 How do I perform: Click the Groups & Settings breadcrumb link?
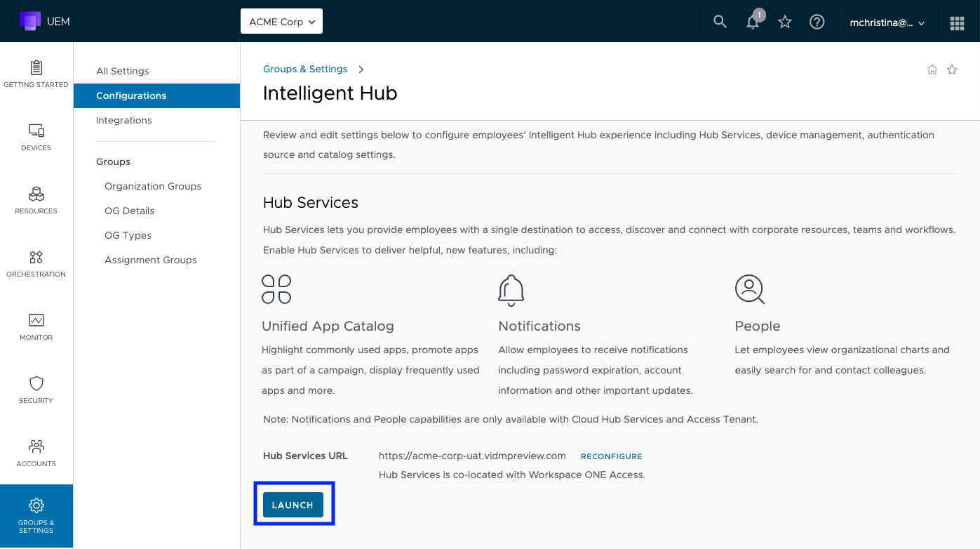coord(305,69)
